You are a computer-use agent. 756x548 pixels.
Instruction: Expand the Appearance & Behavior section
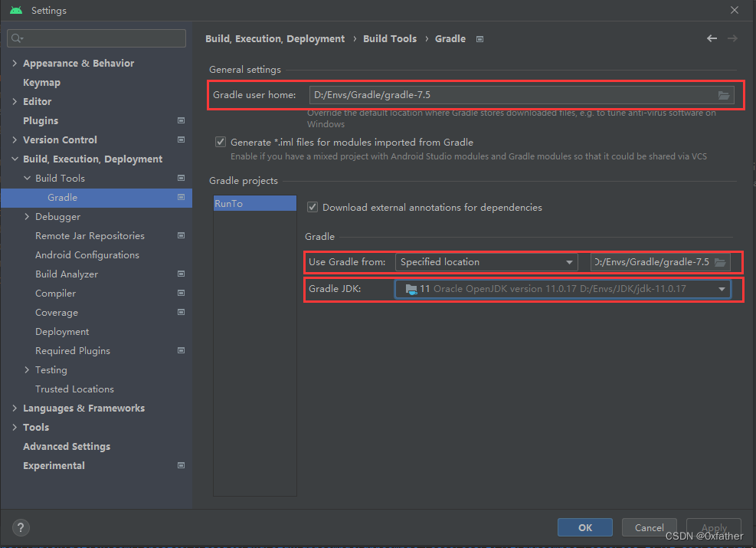pyautogui.click(x=15, y=63)
